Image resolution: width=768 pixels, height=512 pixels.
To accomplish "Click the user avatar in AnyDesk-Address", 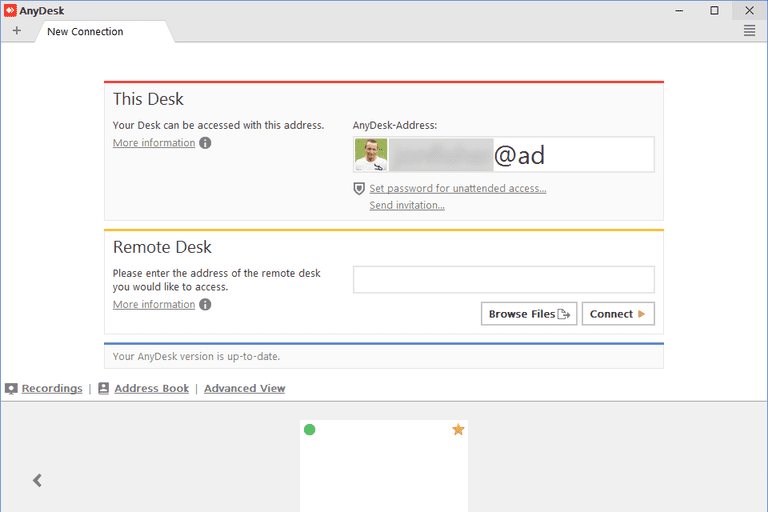I will click(x=370, y=155).
